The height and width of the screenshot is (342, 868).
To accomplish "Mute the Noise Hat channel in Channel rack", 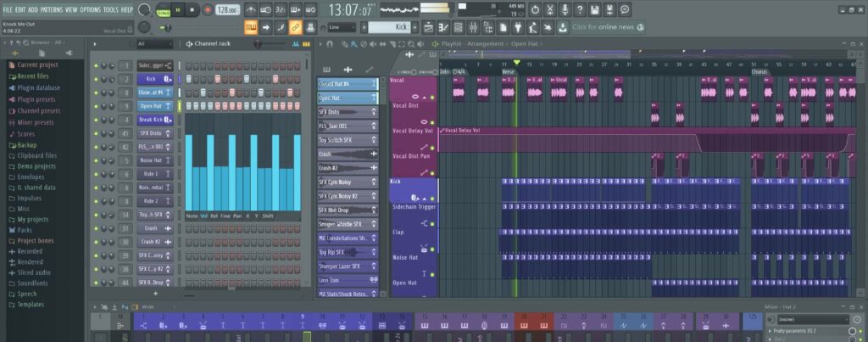I will pos(96,160).
